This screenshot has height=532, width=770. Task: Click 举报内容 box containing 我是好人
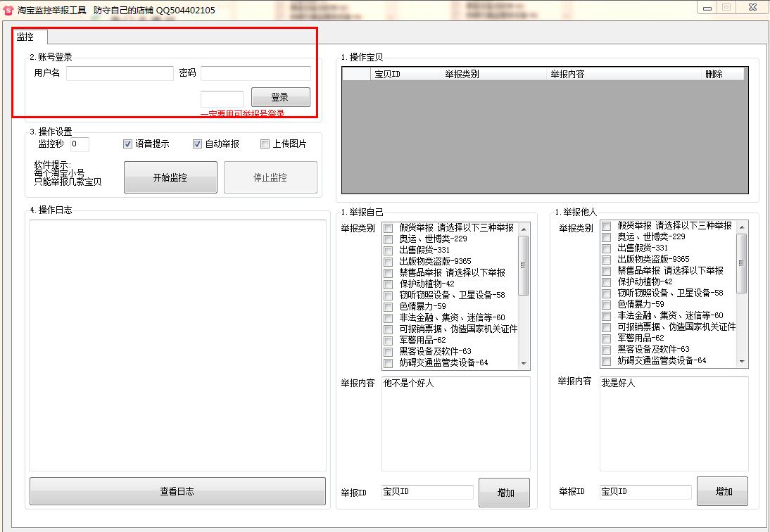click(x=674, y=424)
